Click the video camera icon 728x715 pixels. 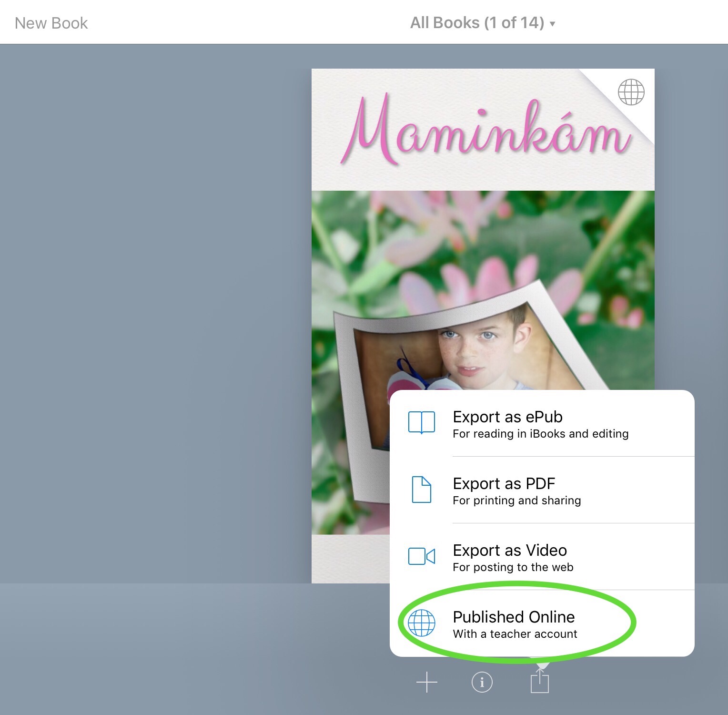pos(422,556)
